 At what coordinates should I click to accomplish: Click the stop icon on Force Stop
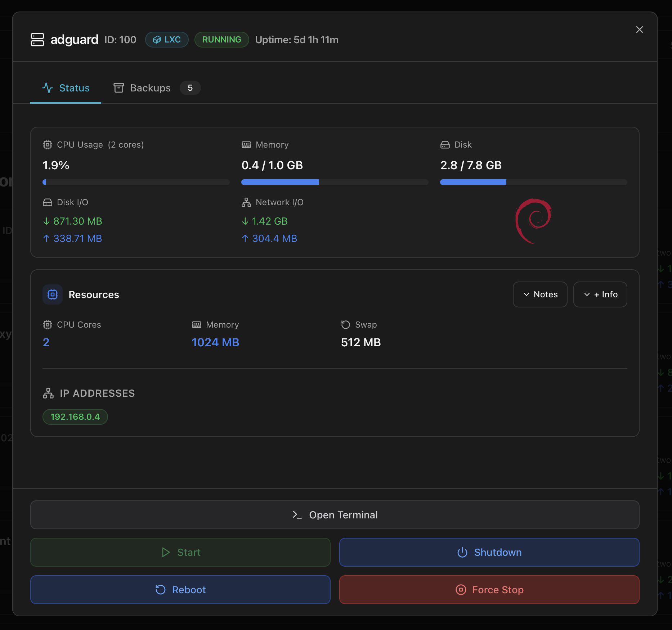click(x=461, y=590)
